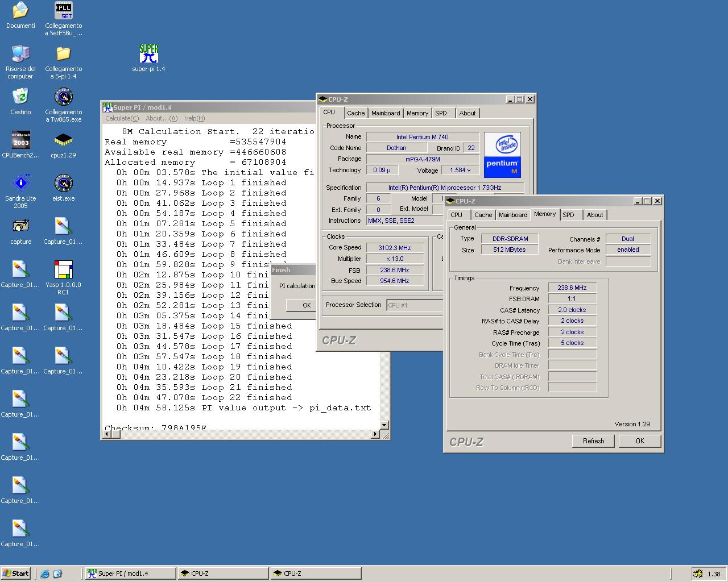Launch Yasp 1.0.0.0 RC1 icon

coord(63,269)
